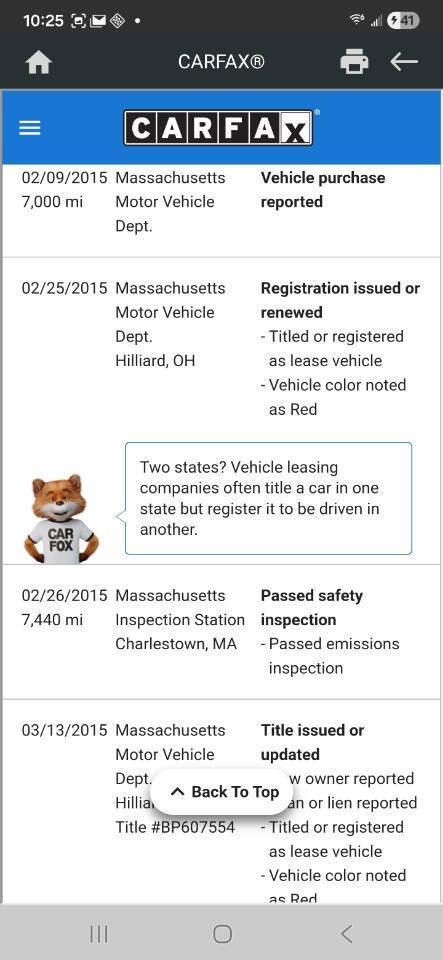The height and width of the screenshot is (960, 443).
Task: Tap the Android back navigation chevron
Action: (346, 934)
